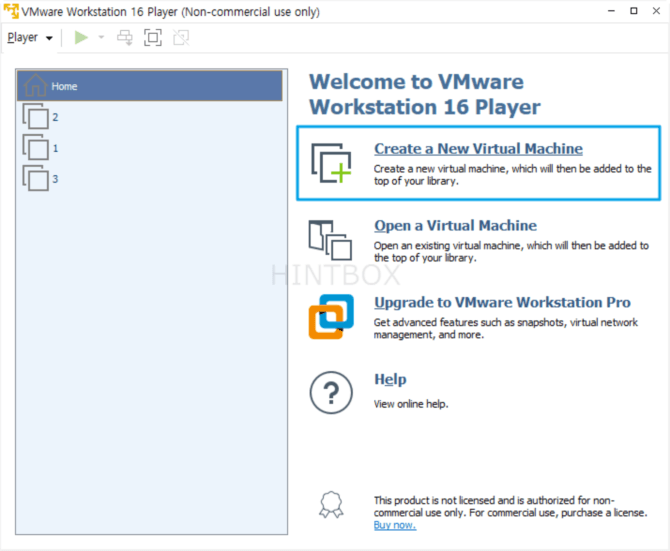The width and height of the screenshot is (670, 551).
Task: Click Open a Virtual Machine link
Action: 455,226
